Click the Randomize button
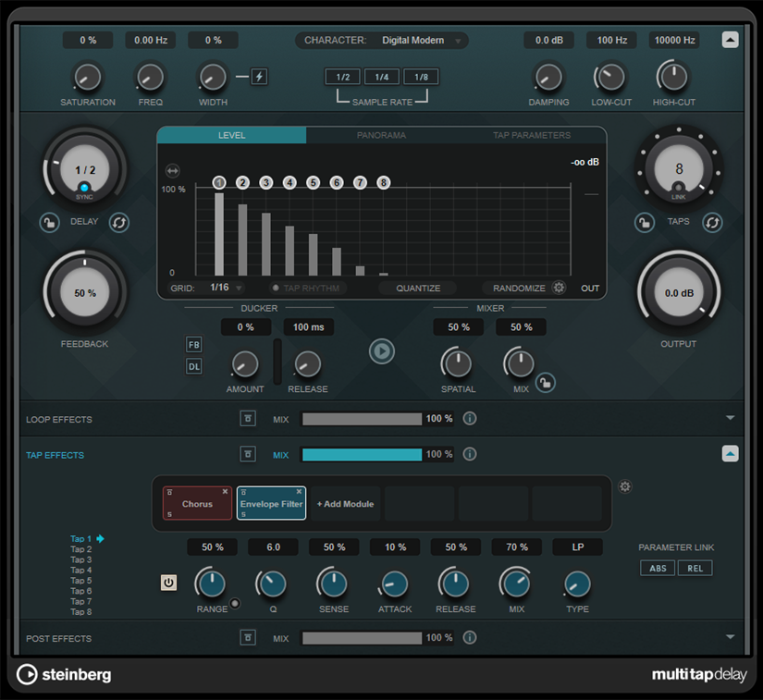The width and height of the screenshot is (763, 700). point(519,288)
